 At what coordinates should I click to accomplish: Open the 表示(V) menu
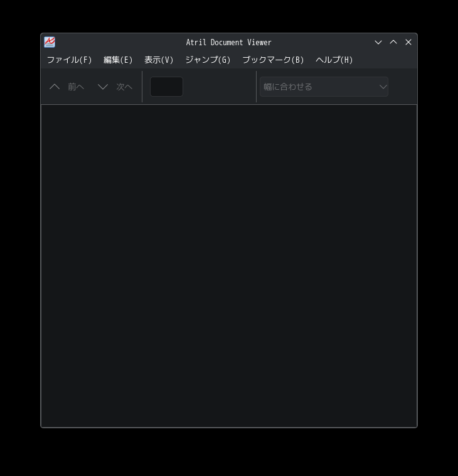point(159,60)
